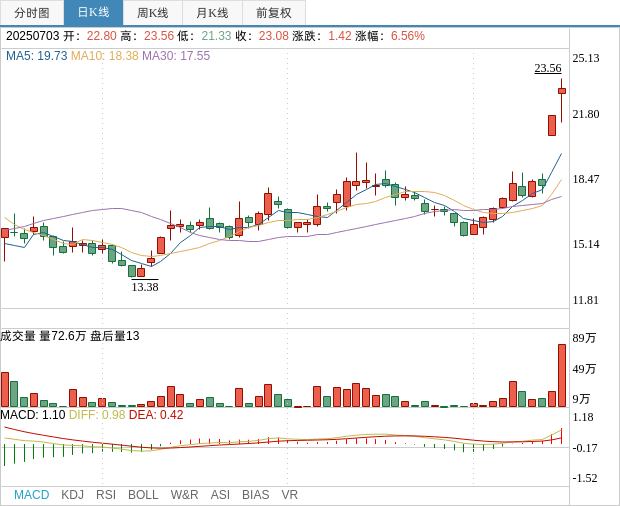Click the MA5 19.73 legend label
The height and width of the screenshot is (506, 620).
[x=36, y=56]
